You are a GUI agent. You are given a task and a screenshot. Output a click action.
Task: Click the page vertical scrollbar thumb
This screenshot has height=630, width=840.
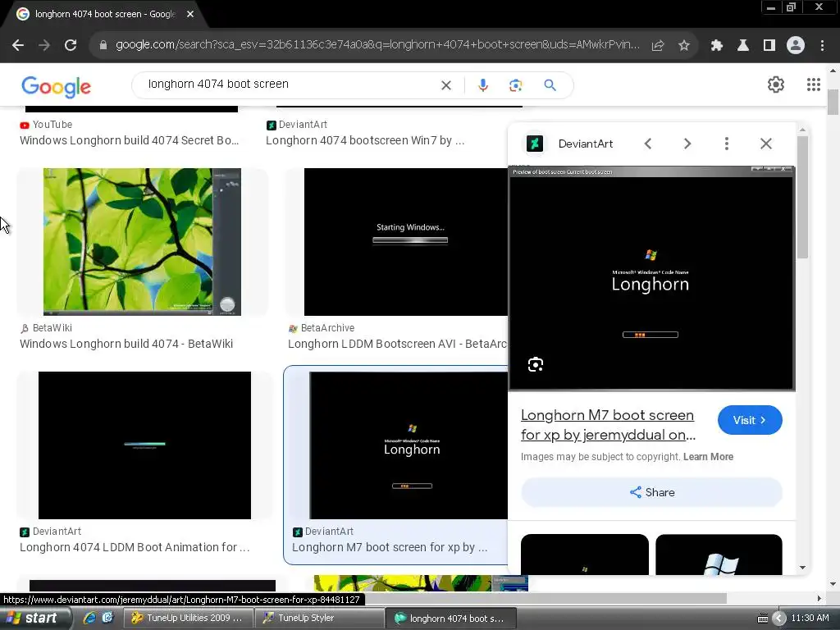tap(833, 103)
